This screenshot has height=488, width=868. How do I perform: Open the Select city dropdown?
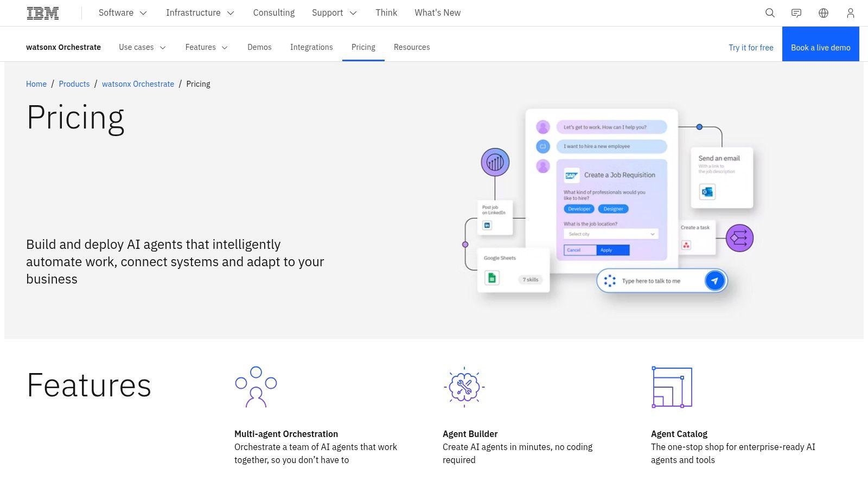pyautogui.click(x=611, y=234)
